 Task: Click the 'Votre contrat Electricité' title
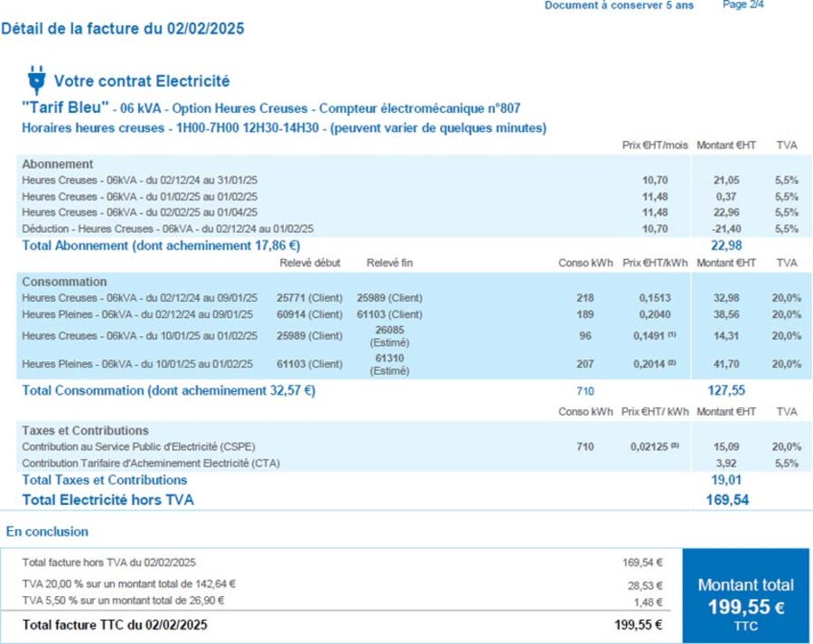click(x=142, y=81)
